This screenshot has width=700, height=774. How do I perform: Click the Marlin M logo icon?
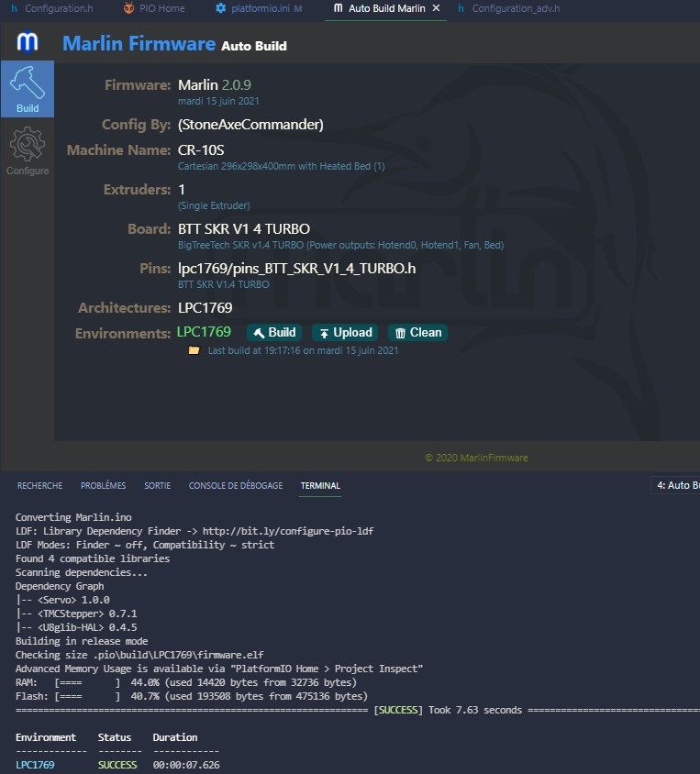pos(28,42)
